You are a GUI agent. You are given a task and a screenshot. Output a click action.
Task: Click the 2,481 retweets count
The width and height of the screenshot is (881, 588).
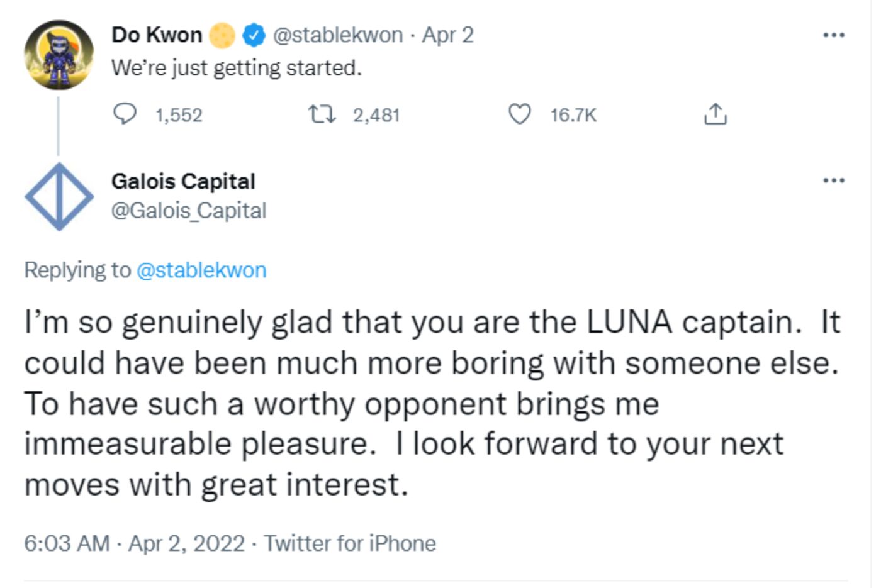pos(376,115)
